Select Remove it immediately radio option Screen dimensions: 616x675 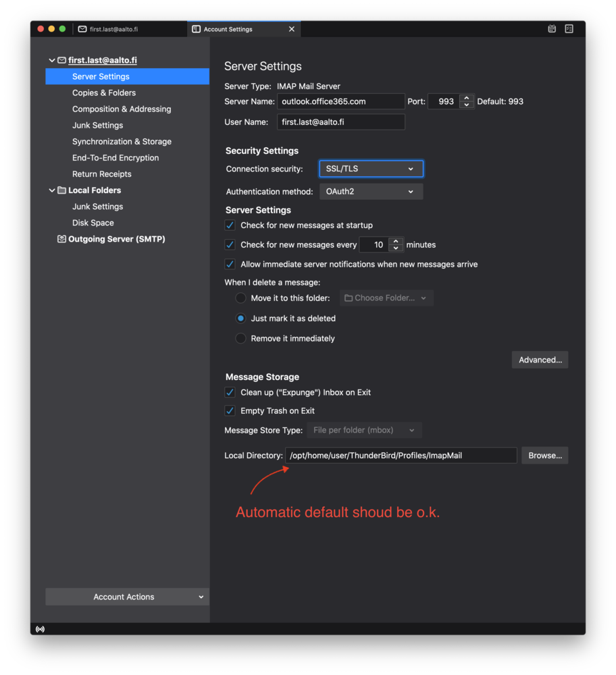[240, 339]
